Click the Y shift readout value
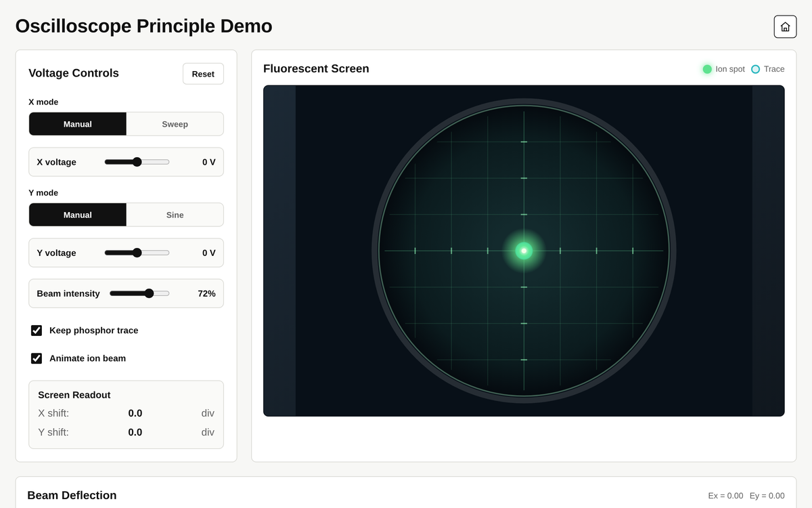This screenshot has width=812, height=508. point(135,432)
